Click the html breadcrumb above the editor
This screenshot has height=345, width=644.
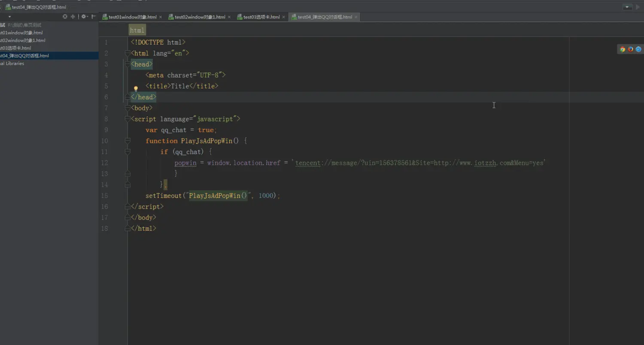137,30
